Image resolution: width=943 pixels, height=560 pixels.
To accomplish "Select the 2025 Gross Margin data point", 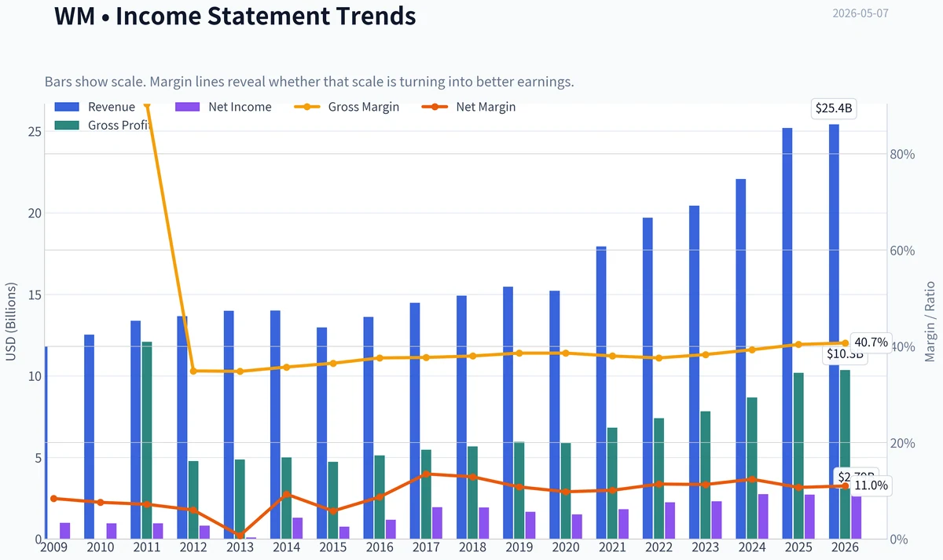I will [798, 344].
